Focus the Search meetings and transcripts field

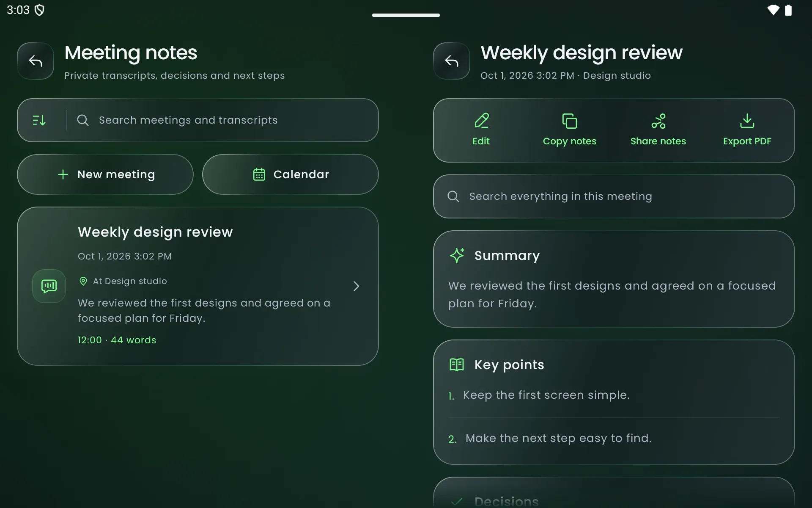pyautogui.click(x=198, y=120)
